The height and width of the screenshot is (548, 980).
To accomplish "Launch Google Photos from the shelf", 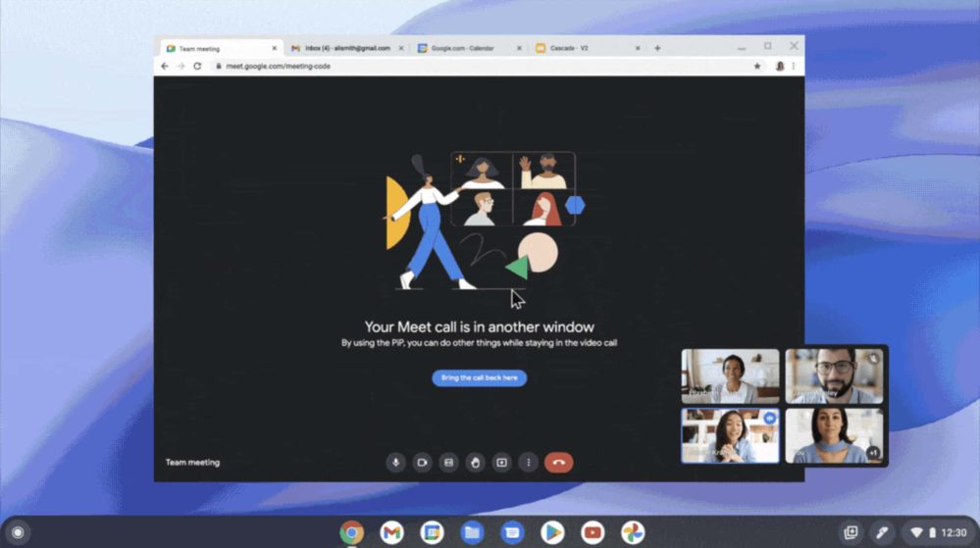I will (633, 532).
